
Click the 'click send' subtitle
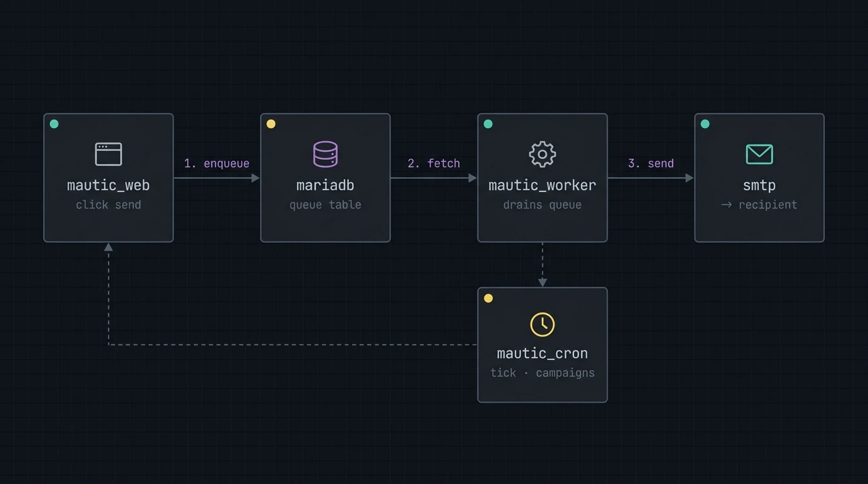tap(108, 205)
